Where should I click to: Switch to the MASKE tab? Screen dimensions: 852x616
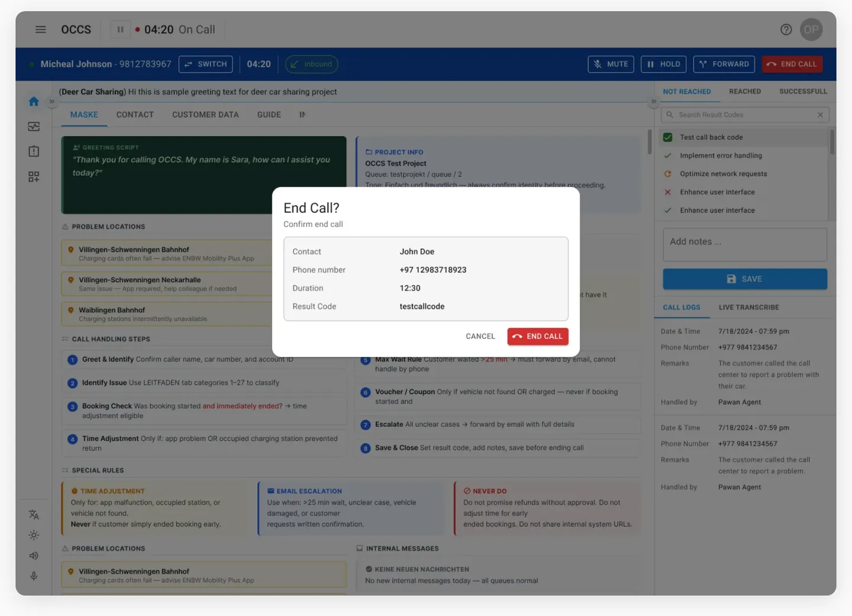click(84, 115)
